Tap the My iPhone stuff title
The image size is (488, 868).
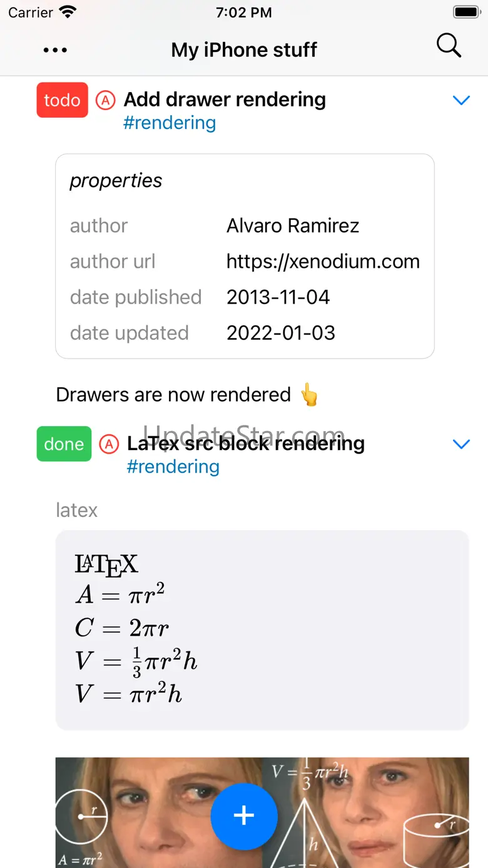(x=244, y=50)
